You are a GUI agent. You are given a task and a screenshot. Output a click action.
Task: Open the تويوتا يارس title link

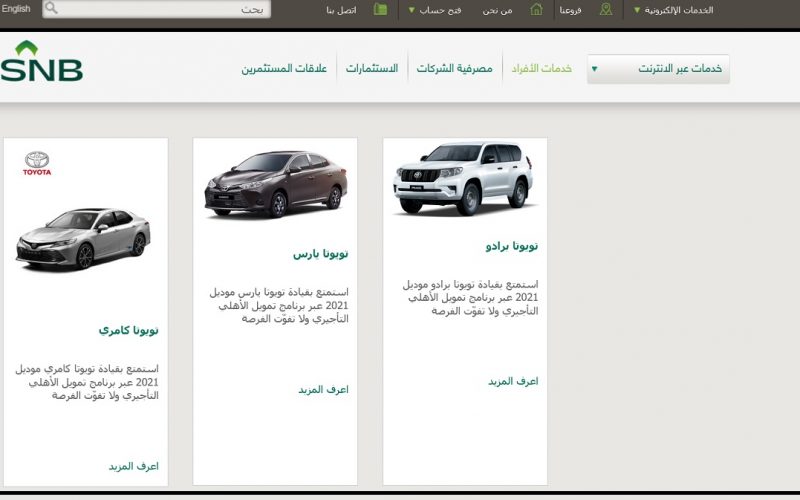coord(320,254)
